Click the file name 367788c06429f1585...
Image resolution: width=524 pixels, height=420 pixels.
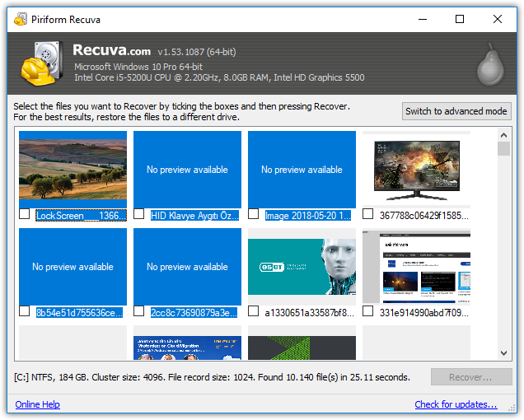coord(423,216)
